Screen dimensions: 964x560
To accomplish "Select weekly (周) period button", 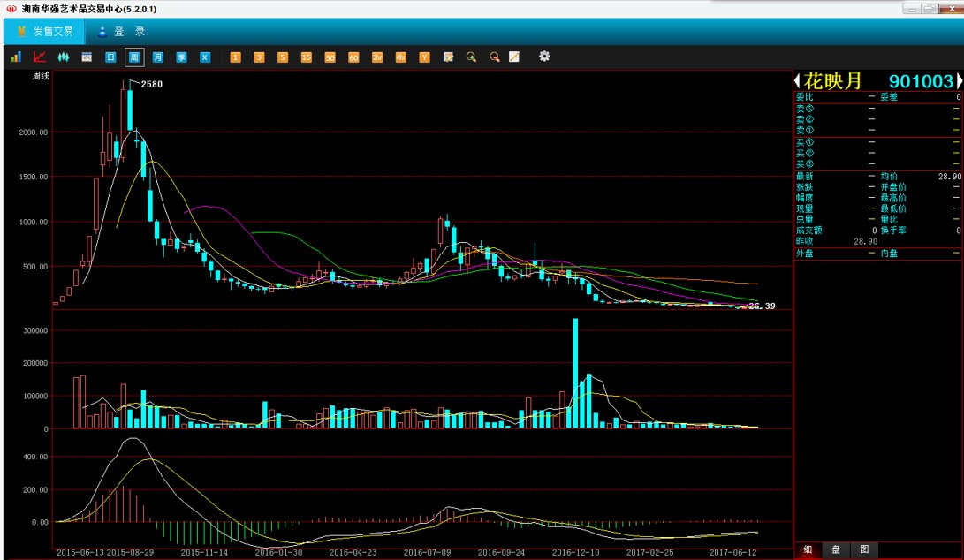I will point(134,57).
